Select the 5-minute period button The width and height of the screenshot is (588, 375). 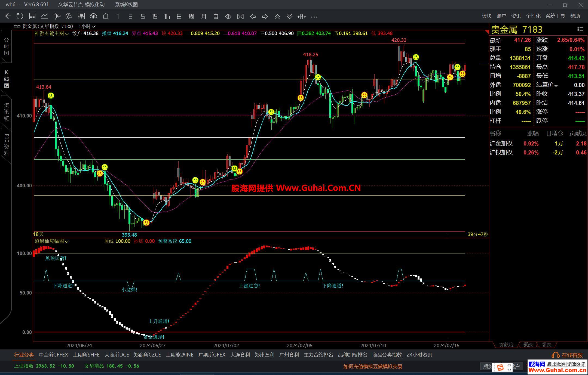[143, 17]
